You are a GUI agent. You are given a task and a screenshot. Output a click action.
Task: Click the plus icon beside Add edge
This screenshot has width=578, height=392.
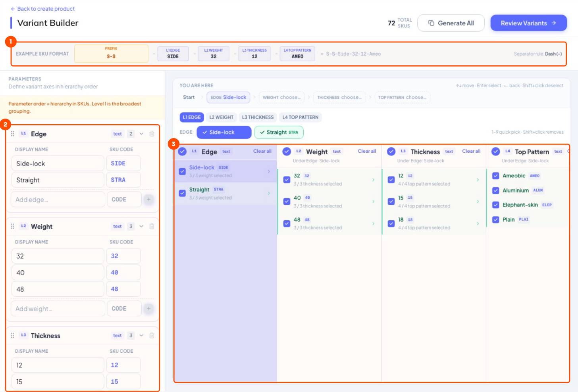tap(148, 199)
